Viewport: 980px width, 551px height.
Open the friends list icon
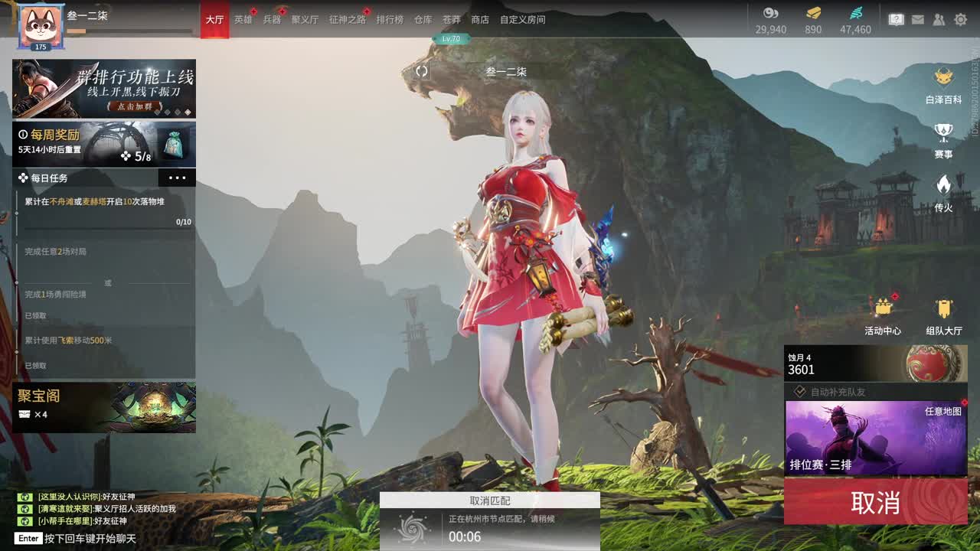pyautogui.click(x=939, y=20)
